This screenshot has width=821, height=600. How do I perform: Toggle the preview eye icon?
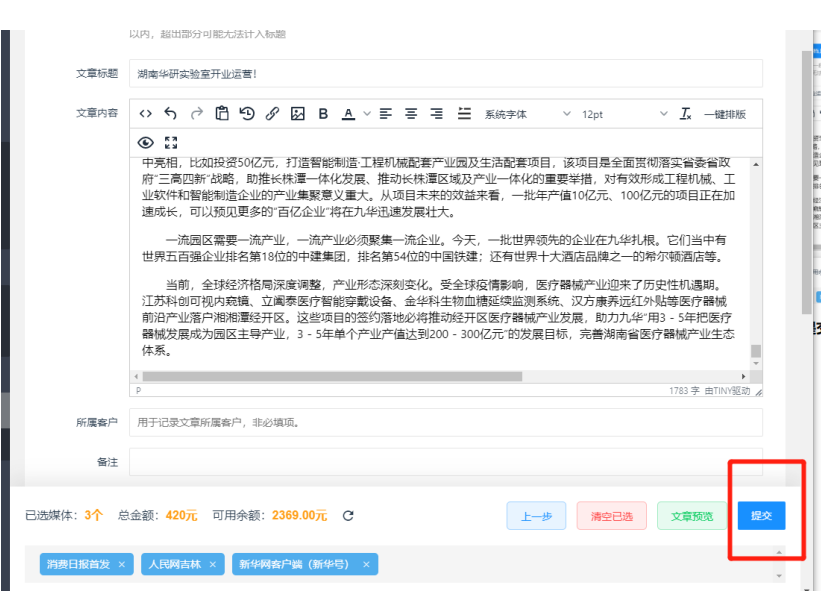point(146,142)
